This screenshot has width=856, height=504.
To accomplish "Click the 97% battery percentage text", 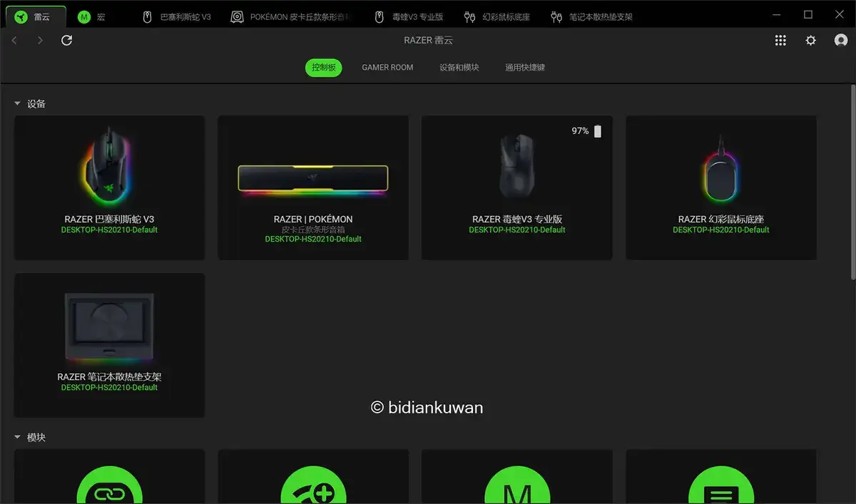I will tap(581, 131).
